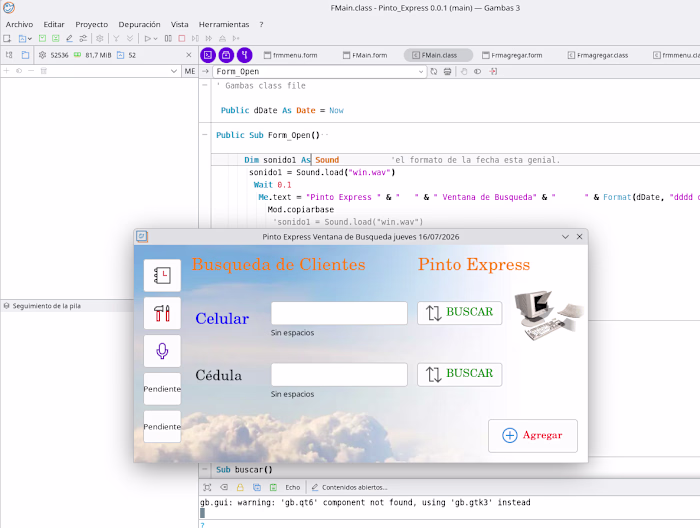Screen dimensions: 700x528
Task: Open the Proyecto menu
Action: coord(92,24)
